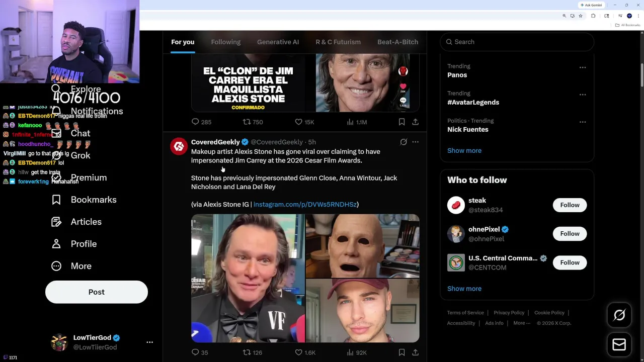The height and width of the screenshot is (362, 644).
Task: Click the Post button
Action: coord(97,292)
